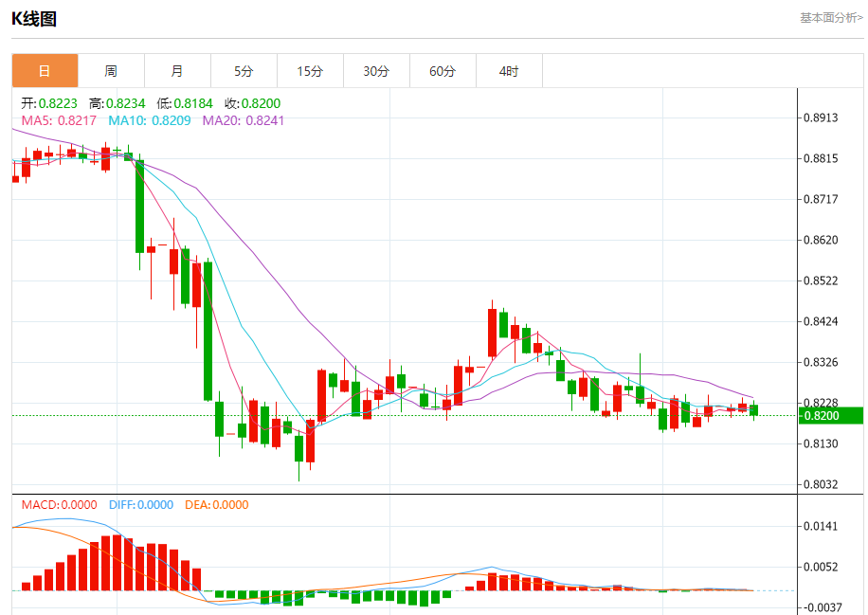Click the green 0.8200 current price tag
The image size is (868, 615).
pyautogui.click(x=830, y=416)
